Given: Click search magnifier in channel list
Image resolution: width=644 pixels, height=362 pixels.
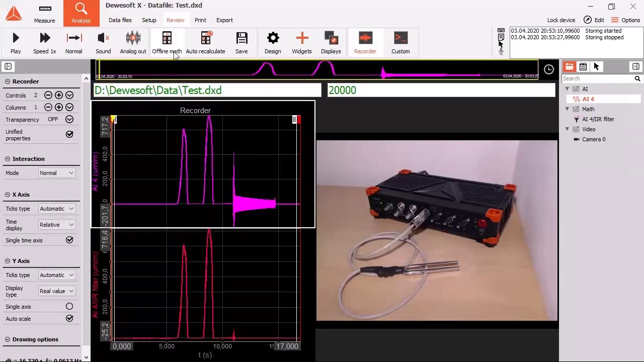Looking at the screenshot, I should (x=637, y=78).
